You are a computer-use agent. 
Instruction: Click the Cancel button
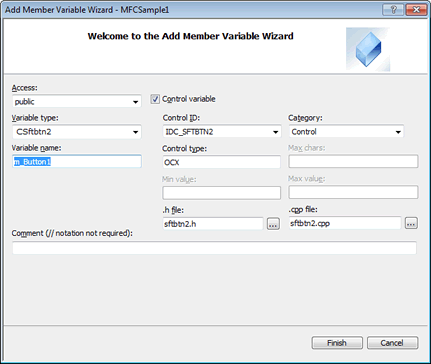[x=392, y=343]
